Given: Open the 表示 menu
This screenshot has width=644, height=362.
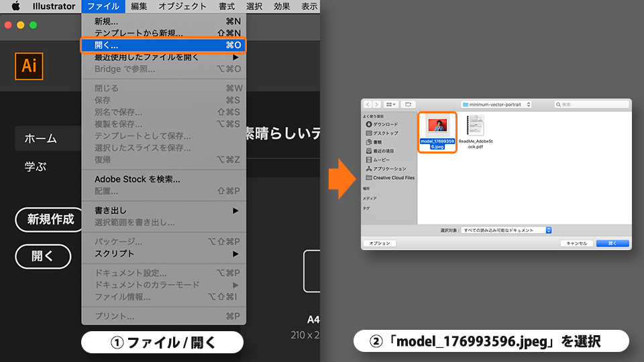Looking at the screenshot, I should pyautogui.click(x=309, y=6).
